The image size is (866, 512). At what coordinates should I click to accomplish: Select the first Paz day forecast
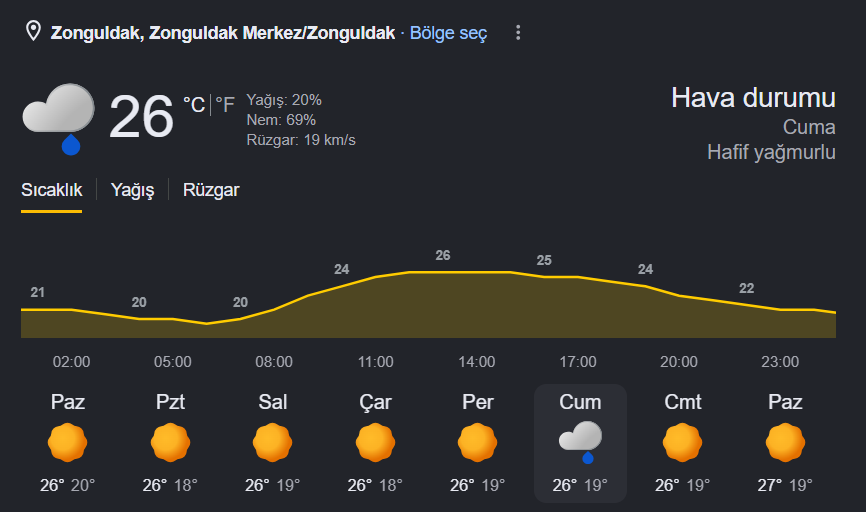pyautogui.click(x=67, y=443)
